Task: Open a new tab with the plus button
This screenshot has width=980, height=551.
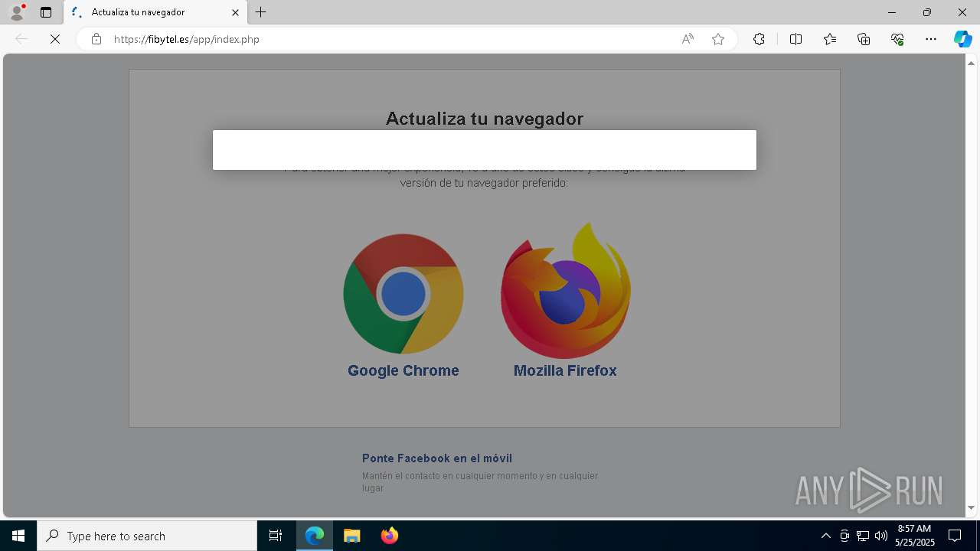Action: point(261,12)
